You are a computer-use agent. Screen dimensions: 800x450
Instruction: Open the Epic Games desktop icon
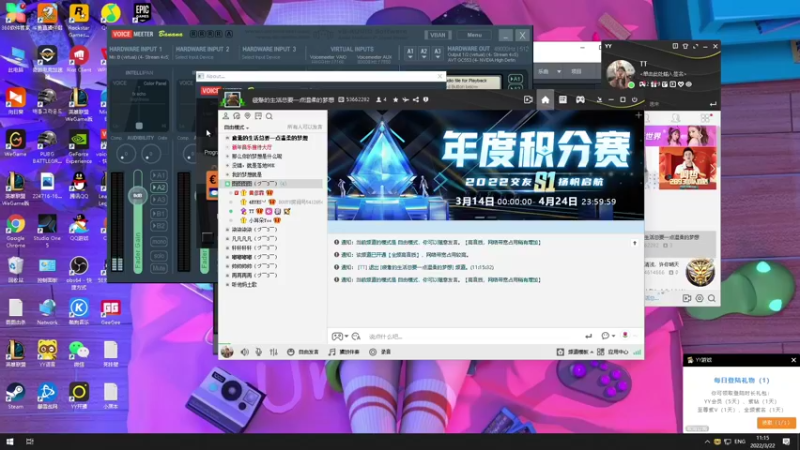[142, 12]
